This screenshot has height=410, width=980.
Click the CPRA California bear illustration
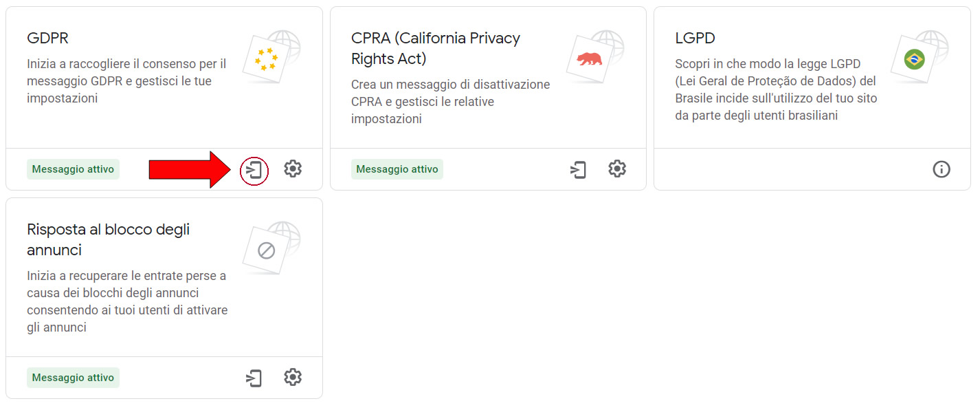click(x=595, y=57)
